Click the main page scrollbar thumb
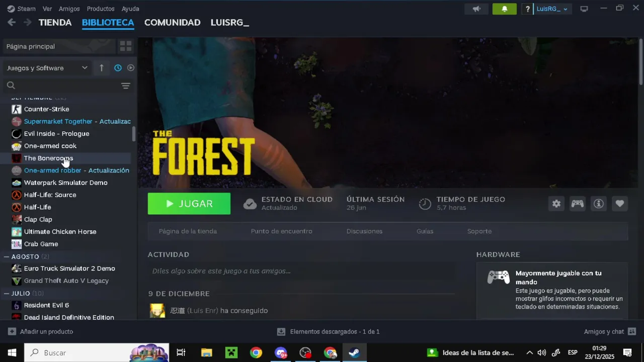644x362 pixels. pyautogui.click(x=641, y=61)
